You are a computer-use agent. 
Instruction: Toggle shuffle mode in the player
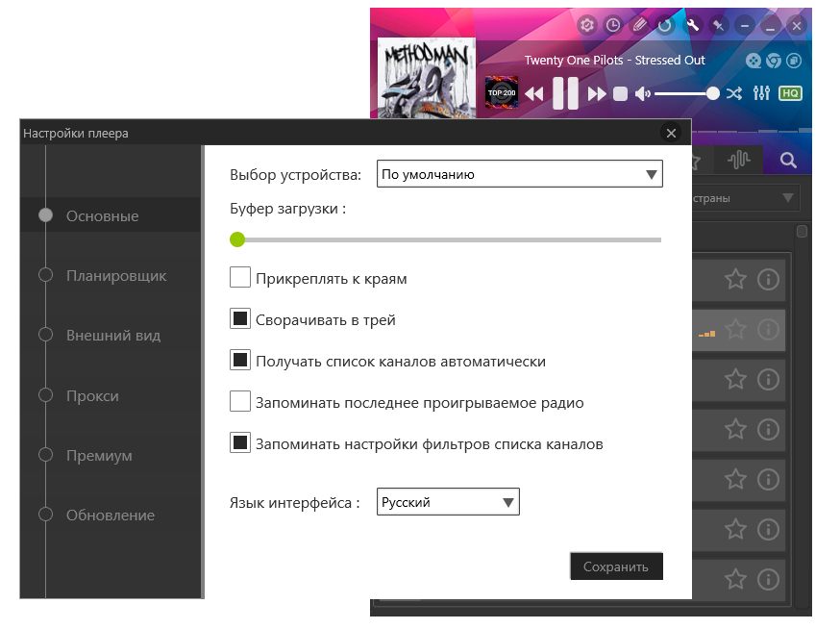point(734,94)
